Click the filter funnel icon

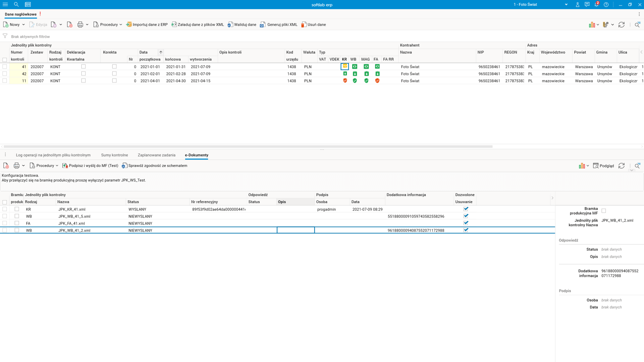click(x=5, y=36)
